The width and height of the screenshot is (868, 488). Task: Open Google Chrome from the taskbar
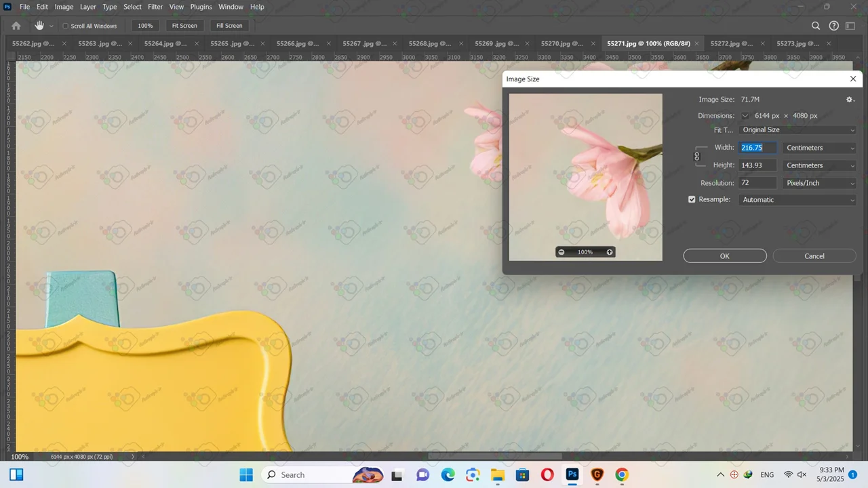pos(622,475)
